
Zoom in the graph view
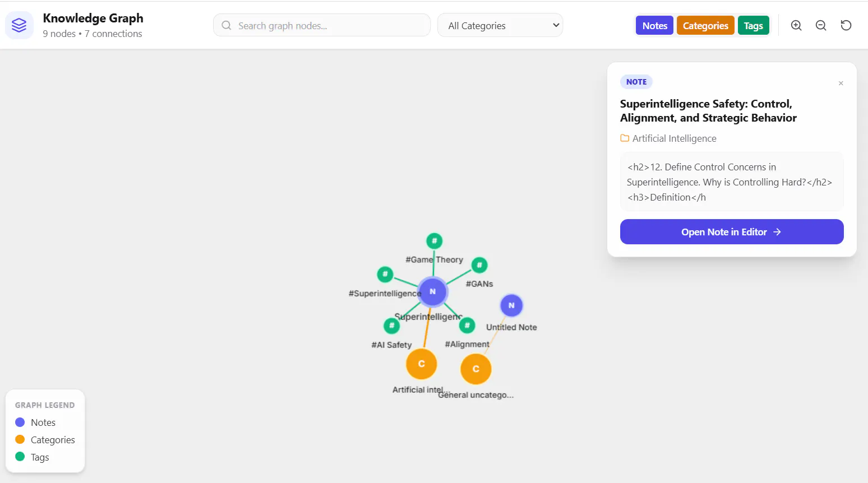pos(796,25)
